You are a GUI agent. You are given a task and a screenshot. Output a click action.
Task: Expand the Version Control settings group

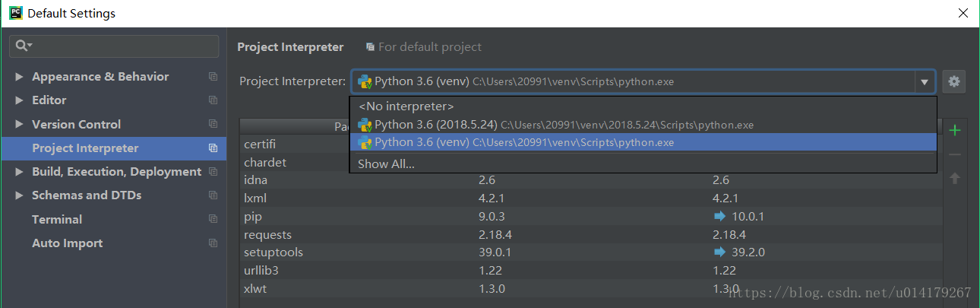pyautogui.click(x=19, y=125)
